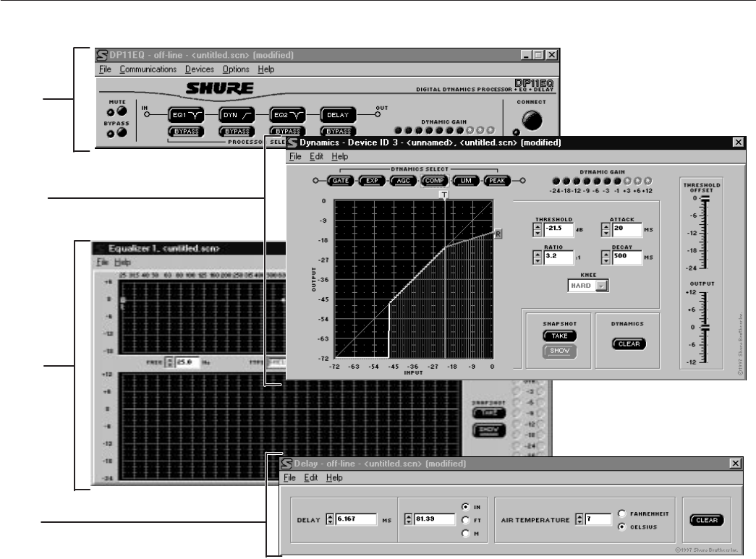Open File menu in Dynamics window
756x559 pixels.
pyautogui.click(x=295, y=157)
